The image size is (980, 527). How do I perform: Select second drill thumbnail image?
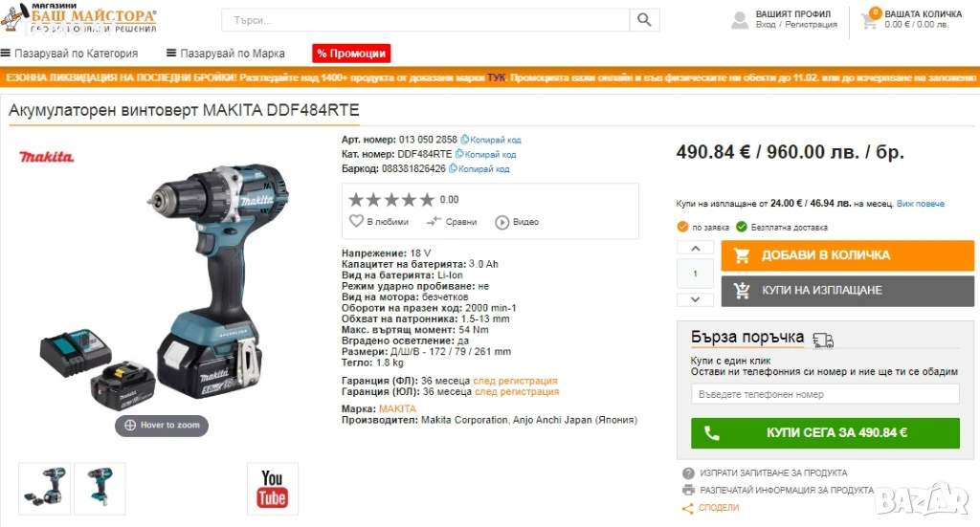[100, 489]
